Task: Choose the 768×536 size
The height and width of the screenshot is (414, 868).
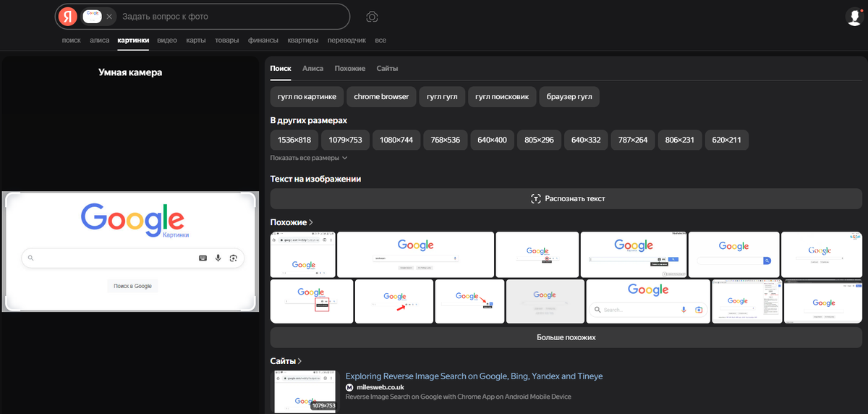Action: 445,140
